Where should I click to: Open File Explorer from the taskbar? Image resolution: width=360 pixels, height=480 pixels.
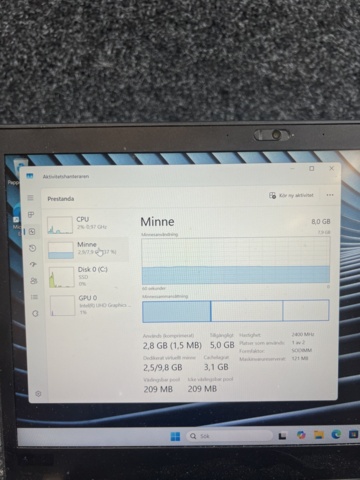[x=319, y=435]
